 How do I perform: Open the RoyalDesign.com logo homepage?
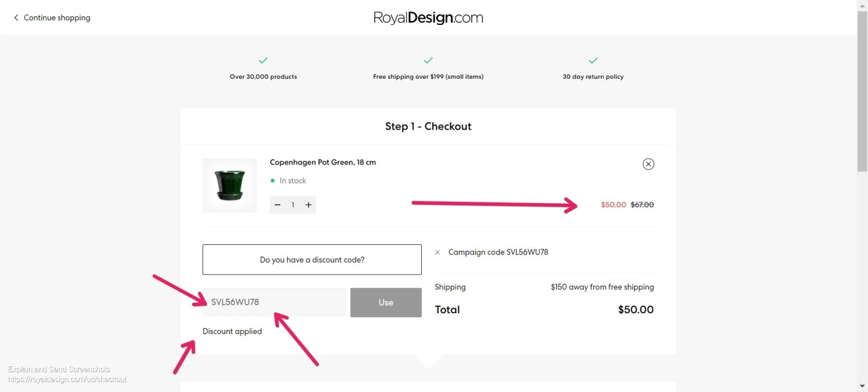click(428, 18)
